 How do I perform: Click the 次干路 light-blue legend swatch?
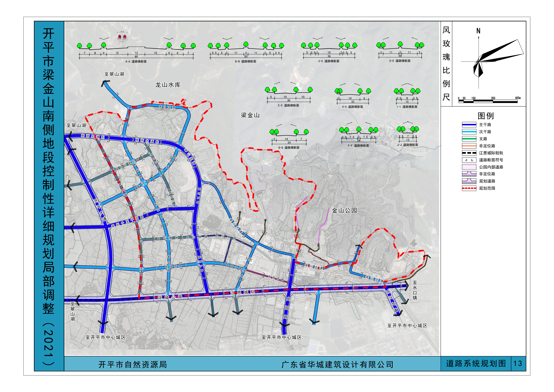469,132
